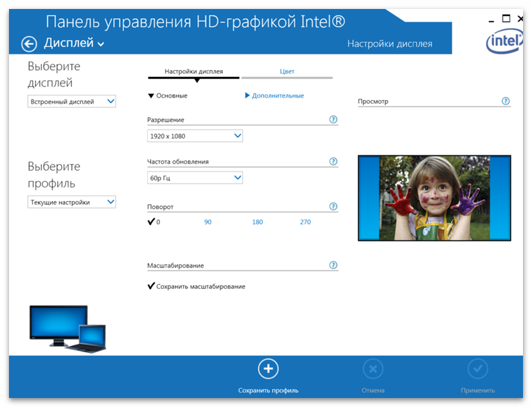This screenshot has height=407, width=532.
Task: Open the Текущие настройки profile dropdown
Action: click(71, 202)
